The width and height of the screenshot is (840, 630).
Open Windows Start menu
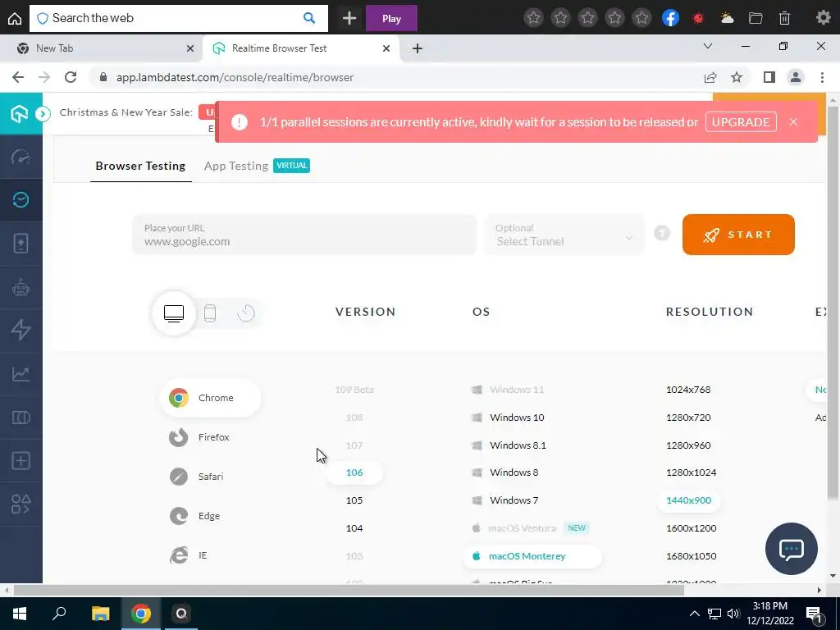pos(20,614)
